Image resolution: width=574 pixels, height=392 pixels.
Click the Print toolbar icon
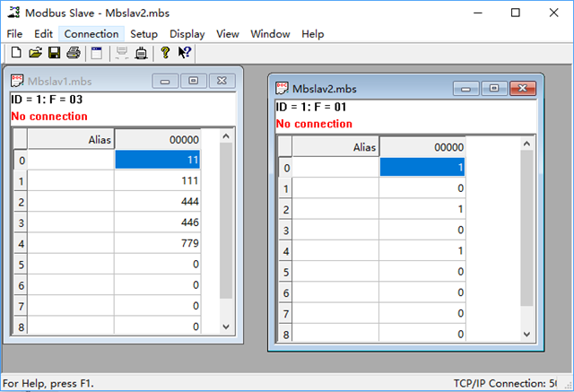click(x=74, y=54)
